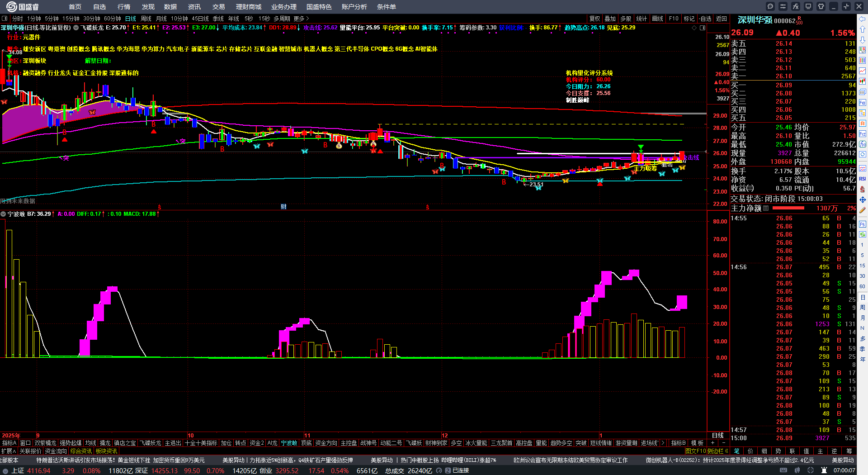Click the up arrow icon in right sidebar
This screenshot has height=475, width=868.
click(863, 29)
